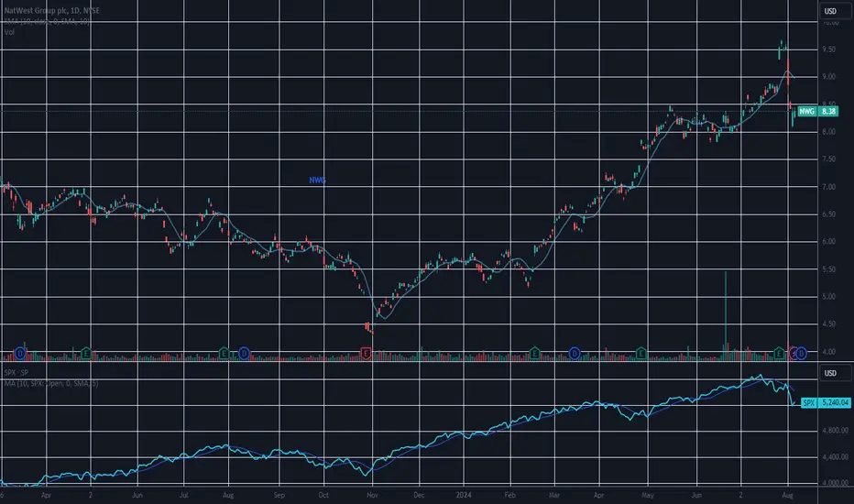Image resolution: width=854 pixels, height=504 pixels.
Task: Select the Vol indicator legend
Action: pyautogui.click(x=9, y=32)
